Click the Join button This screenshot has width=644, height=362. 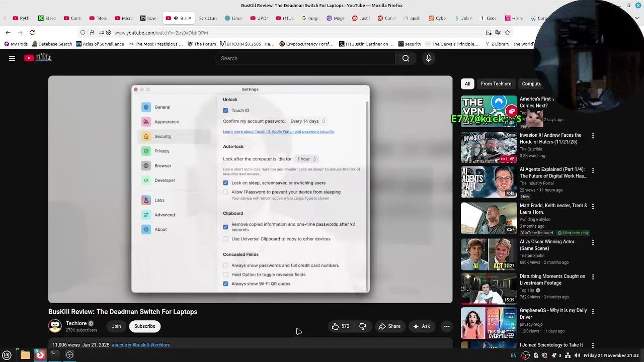(116, 326)
